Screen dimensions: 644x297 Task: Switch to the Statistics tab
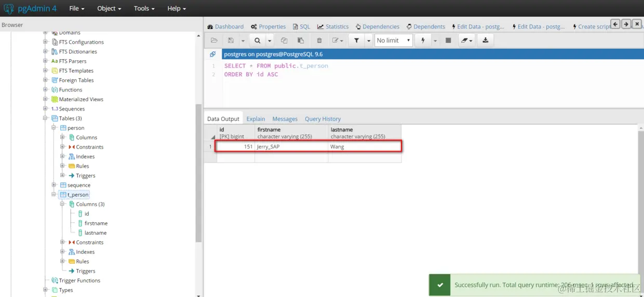coord(333,26)
